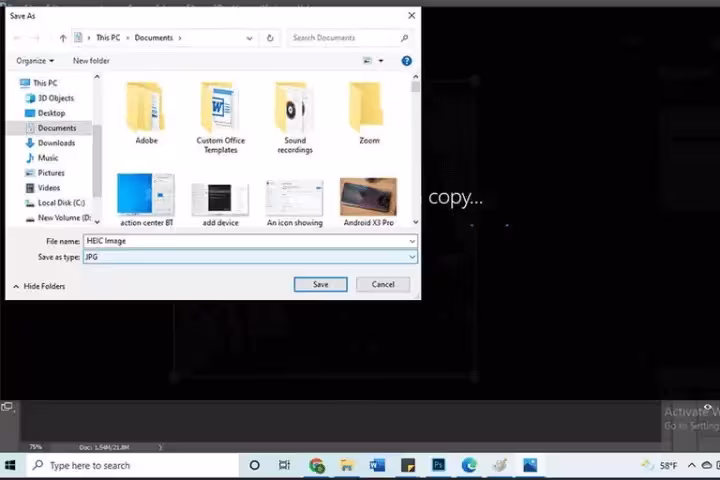Refresh the Documents folder view
720x480 pixels.
coord(270,38)
